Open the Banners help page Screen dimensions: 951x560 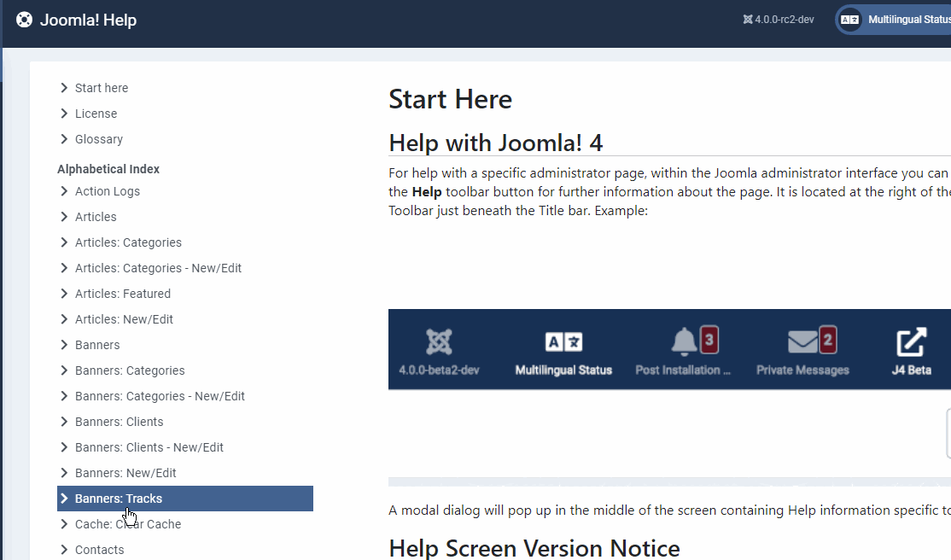coord(97,345)
